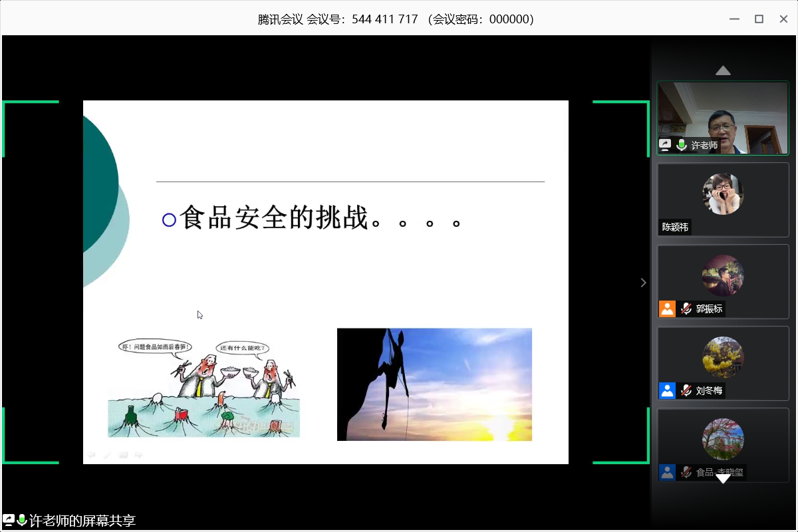Click the orange avatar icon beside 郭振标
The width and height of the screenshot is (798, 532).
coord(667,309)
